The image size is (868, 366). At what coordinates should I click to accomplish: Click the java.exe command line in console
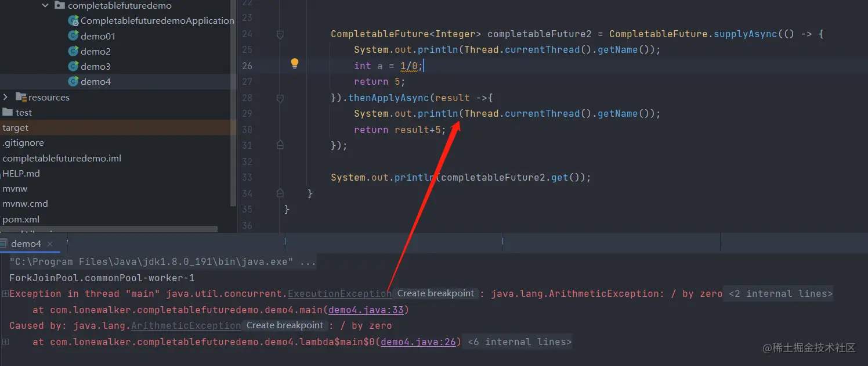point(162,262)
